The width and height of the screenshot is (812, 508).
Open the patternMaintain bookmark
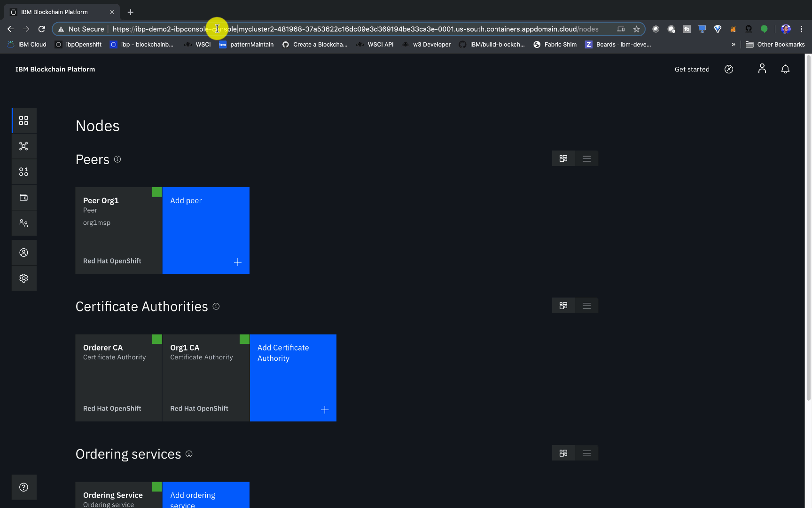pyautogui.click(x=246, y=45)
